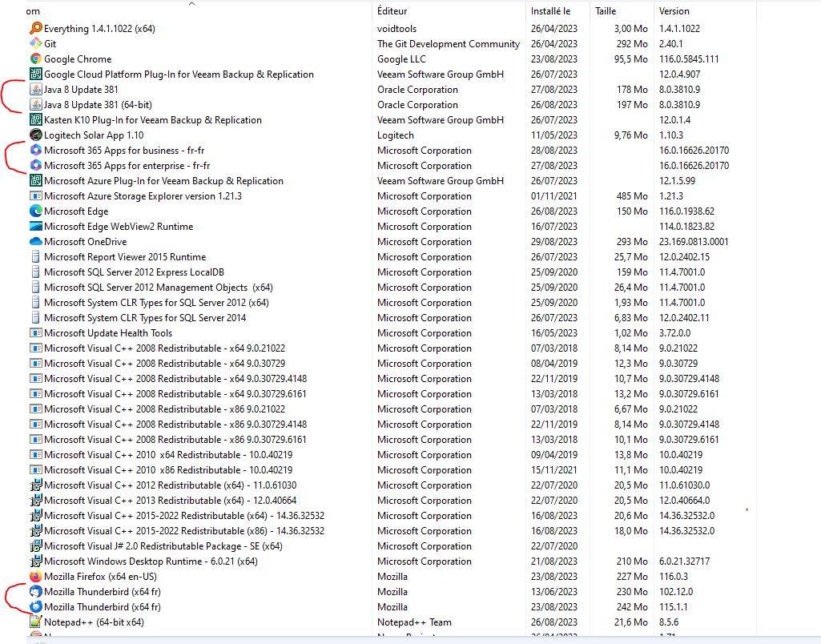Select the Git application icon
This screenshot has width=821, height=644.
coord(35,43)
